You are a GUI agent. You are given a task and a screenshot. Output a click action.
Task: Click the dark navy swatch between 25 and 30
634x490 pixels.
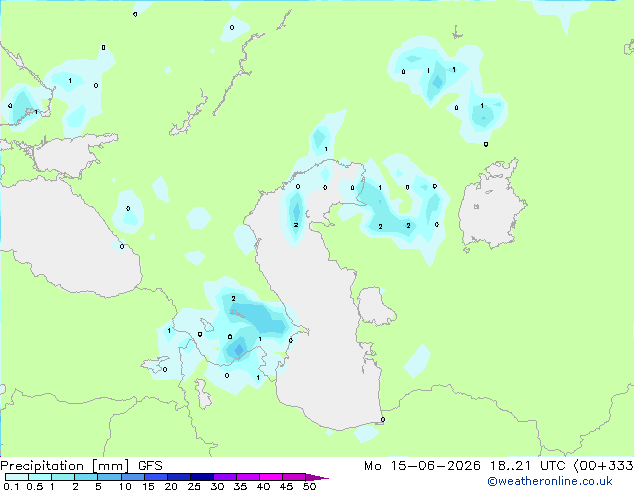(x=201, y=477)
